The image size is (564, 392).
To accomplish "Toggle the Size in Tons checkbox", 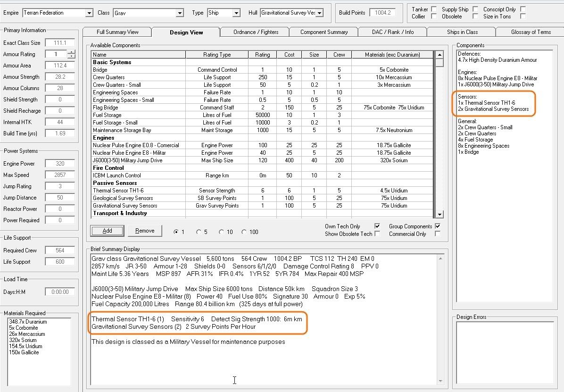I will point(523,16).
